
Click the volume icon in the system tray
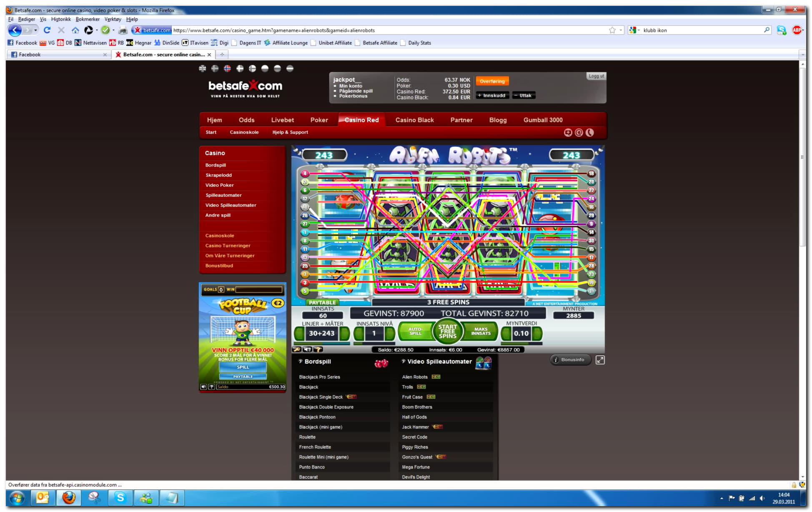762,498
